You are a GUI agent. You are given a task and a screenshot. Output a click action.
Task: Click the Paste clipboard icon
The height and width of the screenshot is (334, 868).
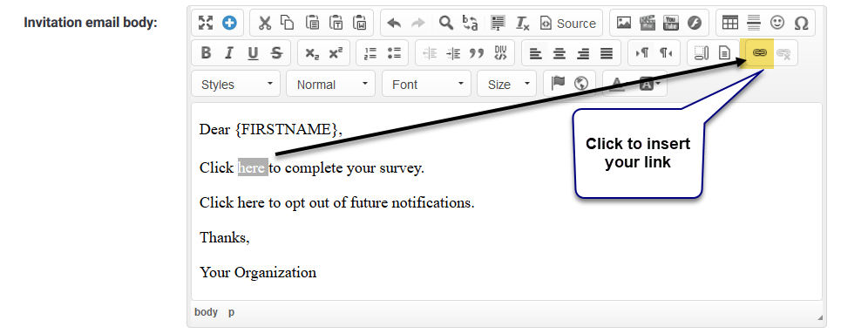312,23
